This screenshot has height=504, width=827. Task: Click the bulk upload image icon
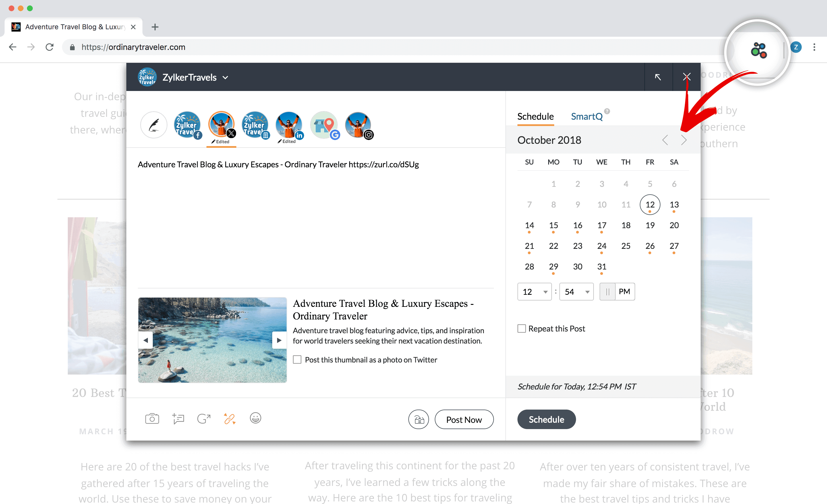coord(419,419)
